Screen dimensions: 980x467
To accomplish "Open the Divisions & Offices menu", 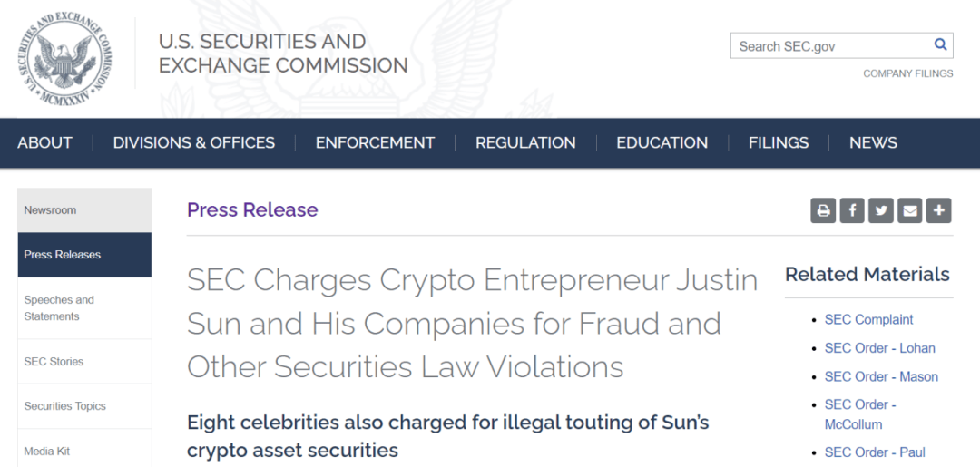I will 194,143.
